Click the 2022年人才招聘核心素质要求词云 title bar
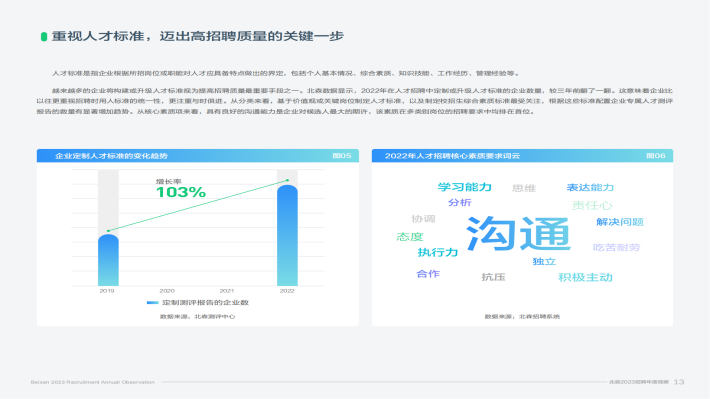710x399 pixels. [x=522, y=156]
